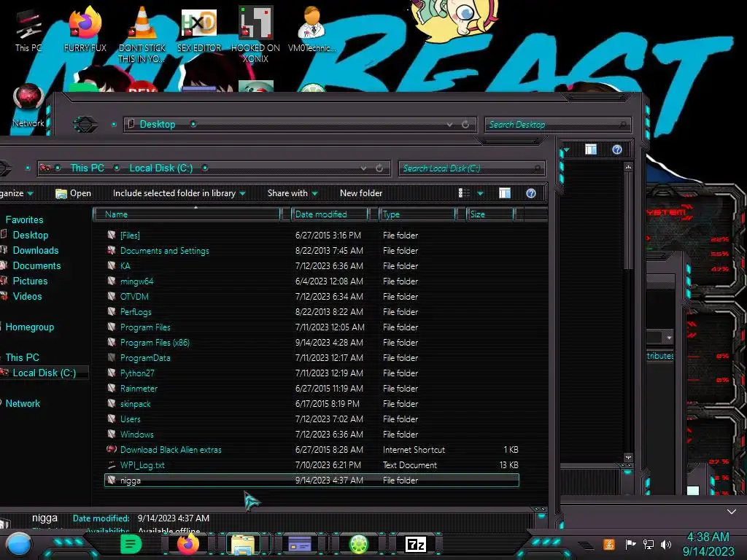The image size is (747, 560).
Task: Open the green notes app on taskbar
Action: (131, 544)
